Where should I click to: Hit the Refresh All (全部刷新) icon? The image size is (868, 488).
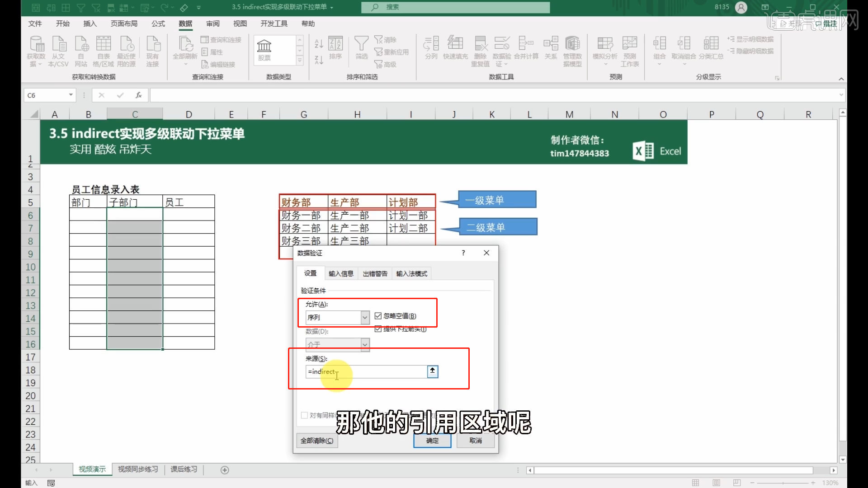(x=185, y=51)
